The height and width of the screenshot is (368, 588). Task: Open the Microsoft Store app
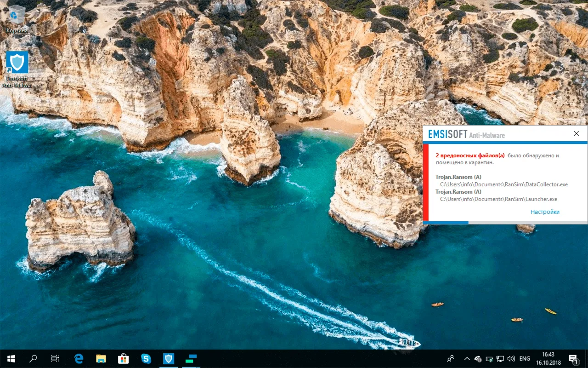[x=124, y=358]
